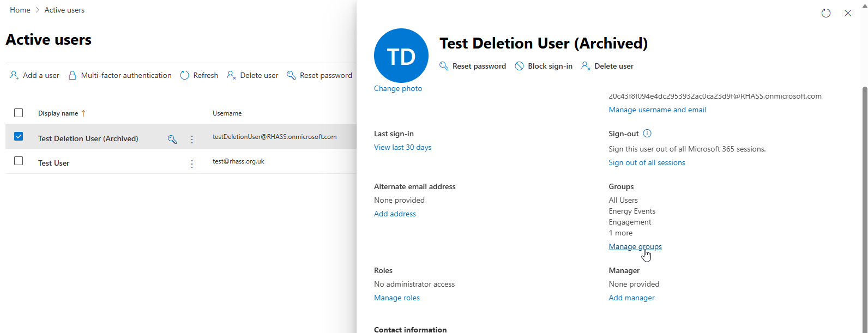Close the user details panel
868x333 pixels.
pyautogui.click(x=848, y=13)
